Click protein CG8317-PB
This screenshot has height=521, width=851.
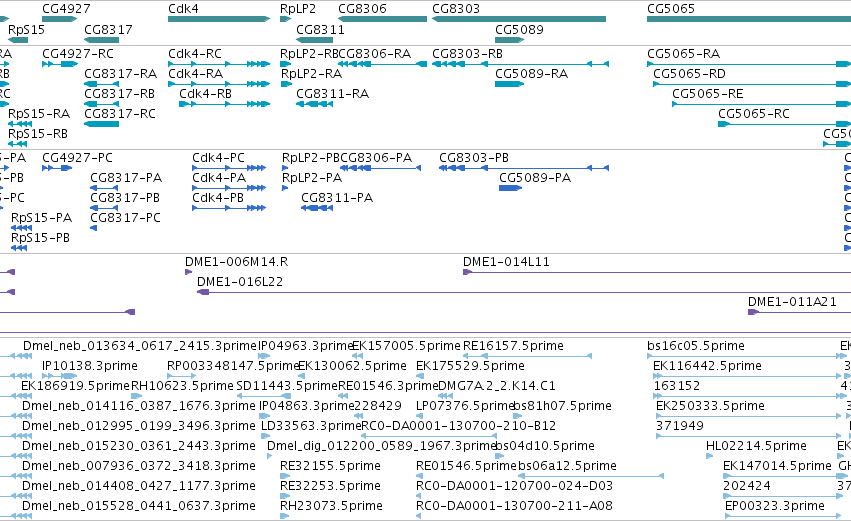pyautogui.click(x=125, y=198)
